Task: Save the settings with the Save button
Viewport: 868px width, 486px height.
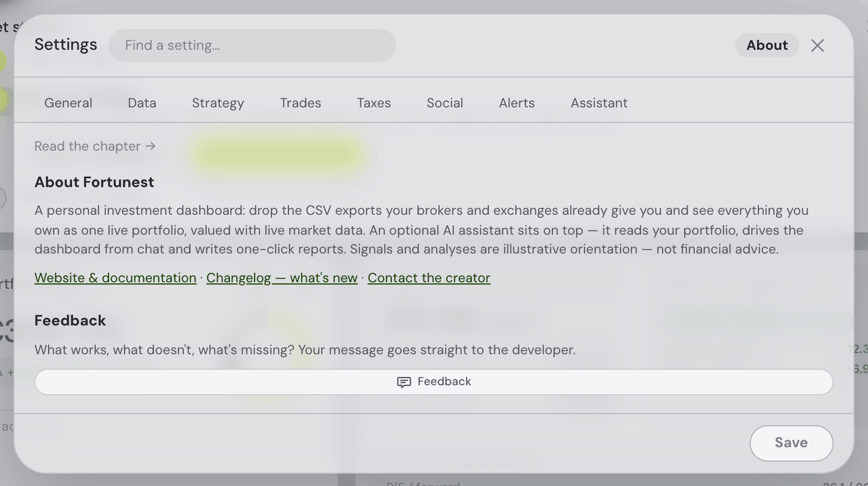Action: (x=792, y=443)
